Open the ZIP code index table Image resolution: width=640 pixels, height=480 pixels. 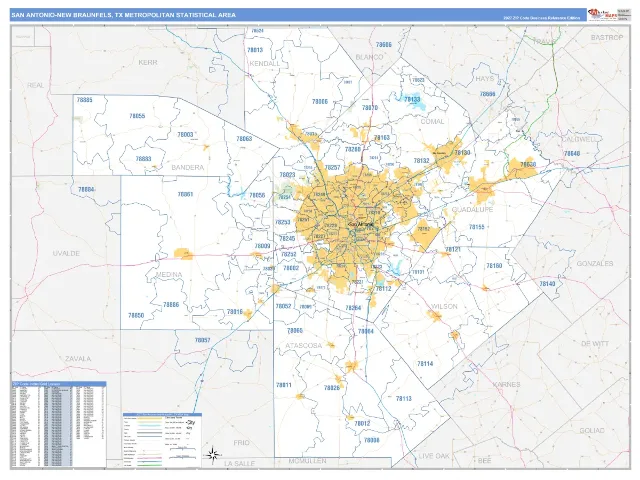tap(59, 424)
